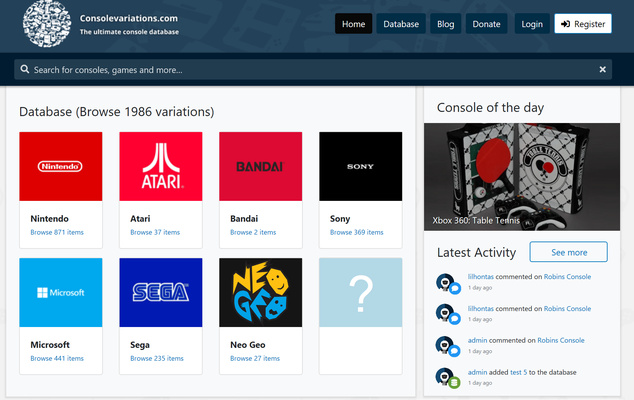Click the Atari card title
The height and width of the screenshot is (400, 634).
point(140,218)
